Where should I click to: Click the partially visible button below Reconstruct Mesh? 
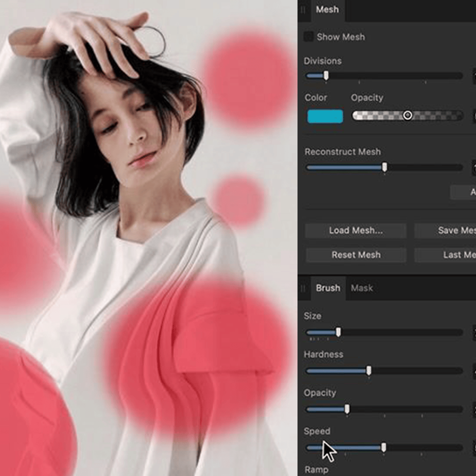point(463,192)
